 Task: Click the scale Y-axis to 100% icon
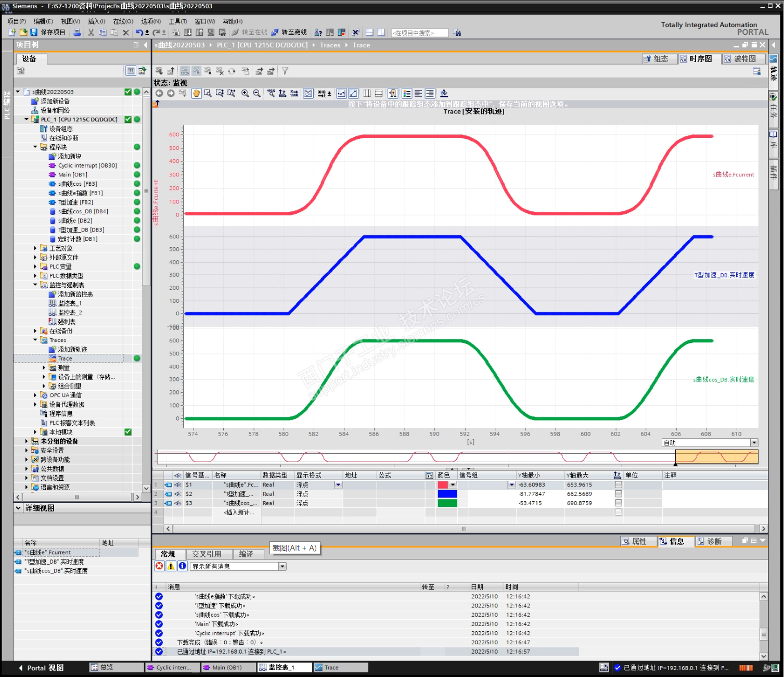pos(282,93)
